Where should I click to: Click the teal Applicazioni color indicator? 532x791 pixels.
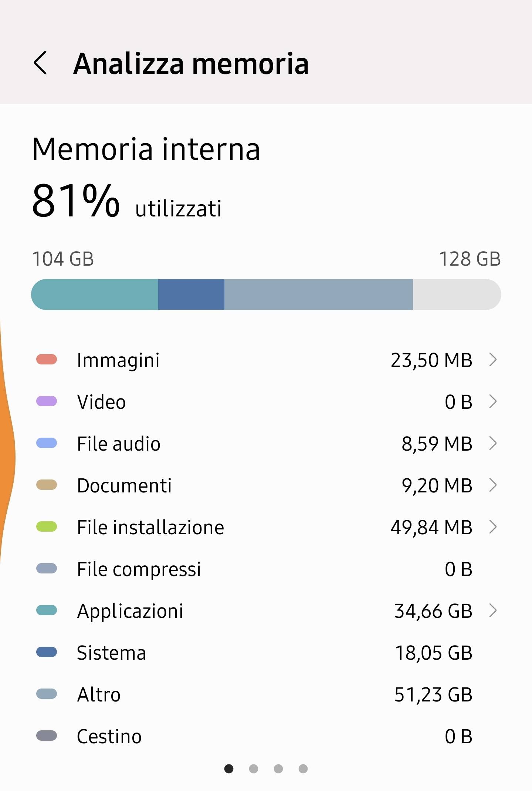click(47, 610)
